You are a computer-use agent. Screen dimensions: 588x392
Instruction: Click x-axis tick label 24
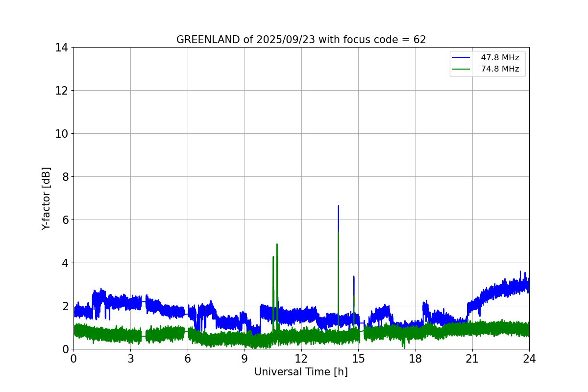click(529, 359)
